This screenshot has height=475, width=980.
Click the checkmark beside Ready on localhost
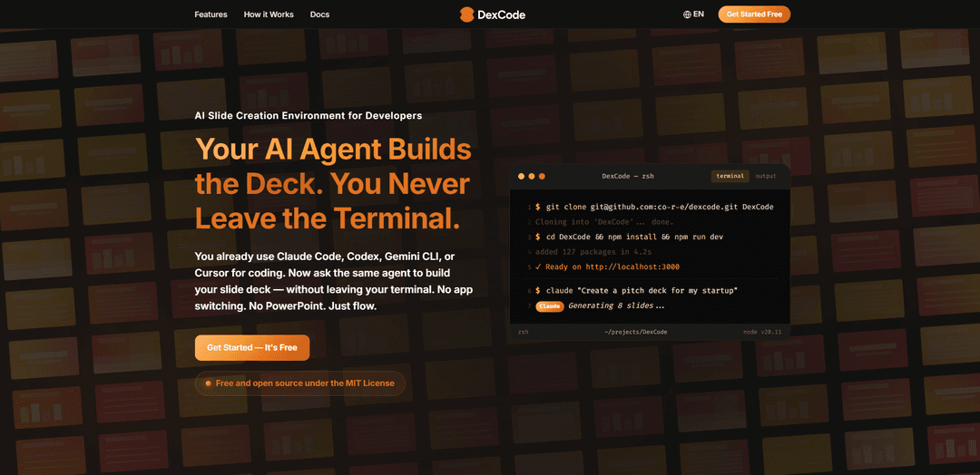point(538,267)
